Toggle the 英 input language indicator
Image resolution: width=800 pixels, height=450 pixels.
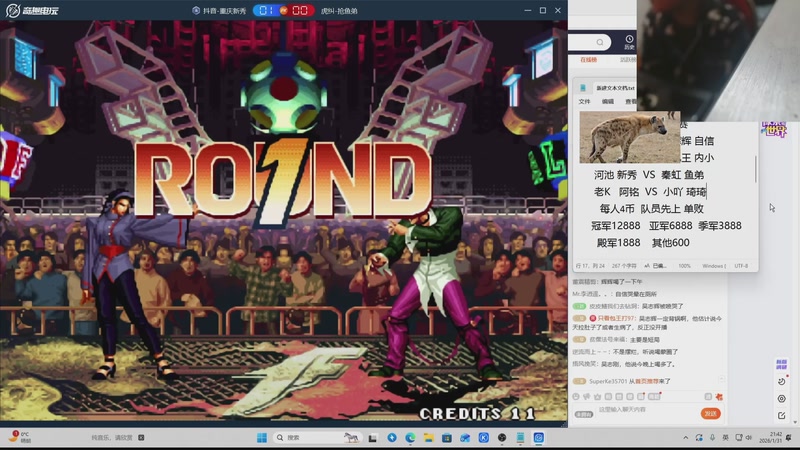(x=725, y=438)
